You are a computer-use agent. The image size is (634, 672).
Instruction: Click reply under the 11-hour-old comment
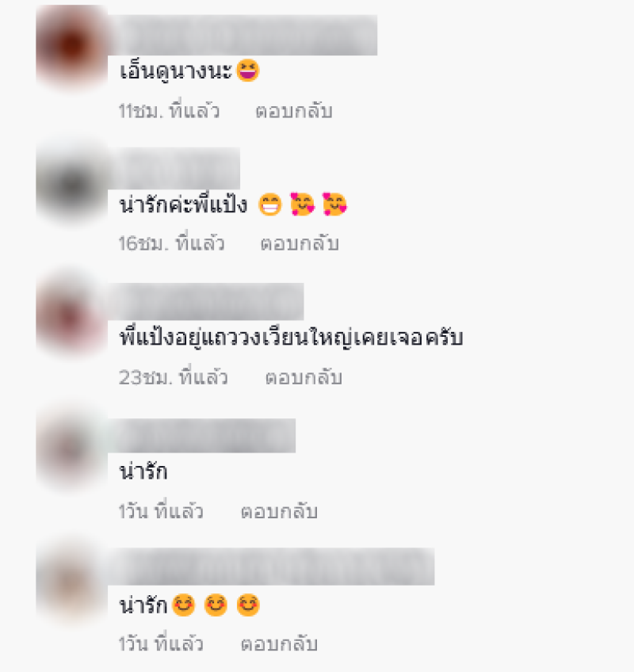coord(294,112)
